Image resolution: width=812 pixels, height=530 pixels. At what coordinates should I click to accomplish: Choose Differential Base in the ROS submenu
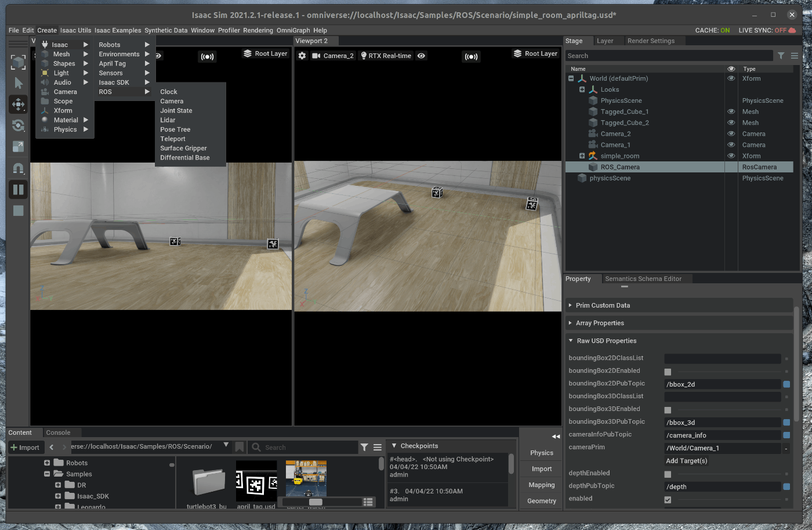tap(185, 158)
